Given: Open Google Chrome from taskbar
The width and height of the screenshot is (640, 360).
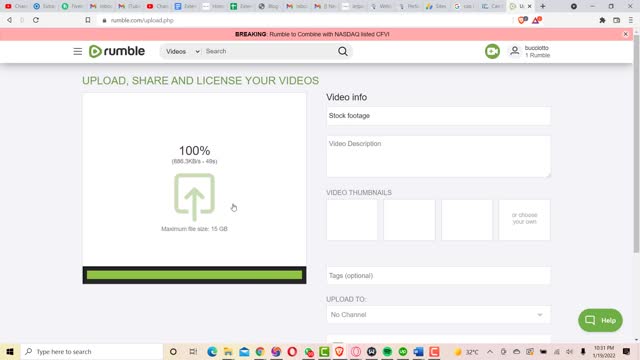Looking at the screenshot, I should [260, 351].
